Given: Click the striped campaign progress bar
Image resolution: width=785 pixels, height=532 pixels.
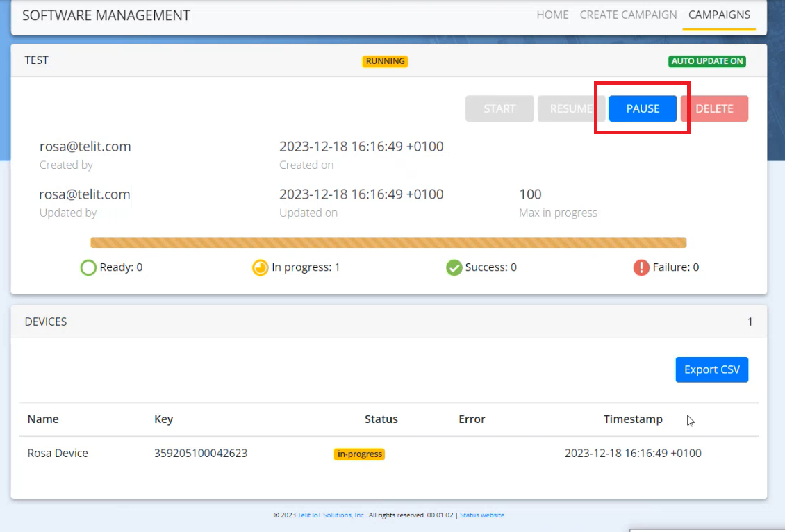Looking at the screenshot, I should (388, 242).
